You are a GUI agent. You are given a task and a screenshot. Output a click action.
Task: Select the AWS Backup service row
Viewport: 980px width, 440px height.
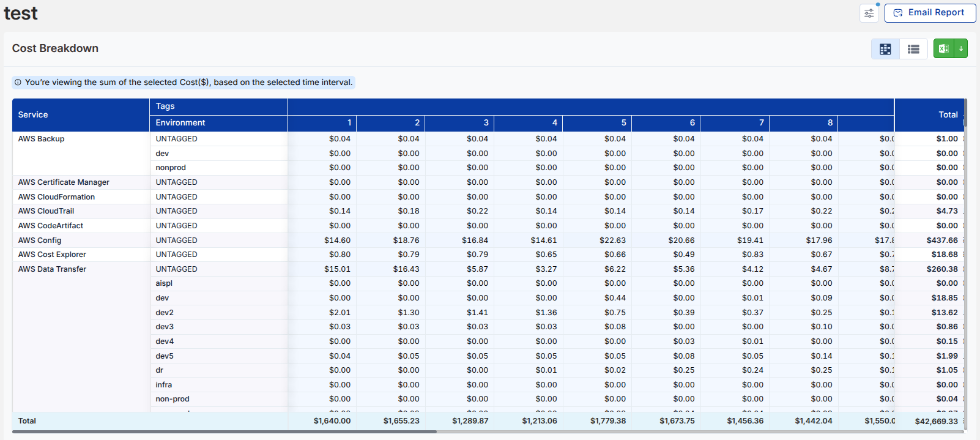41,139
